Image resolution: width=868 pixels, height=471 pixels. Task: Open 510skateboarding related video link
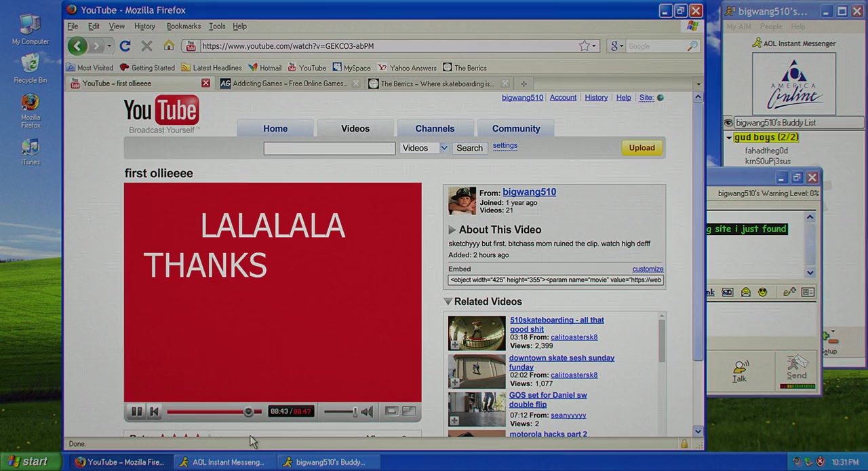(557, 324)
